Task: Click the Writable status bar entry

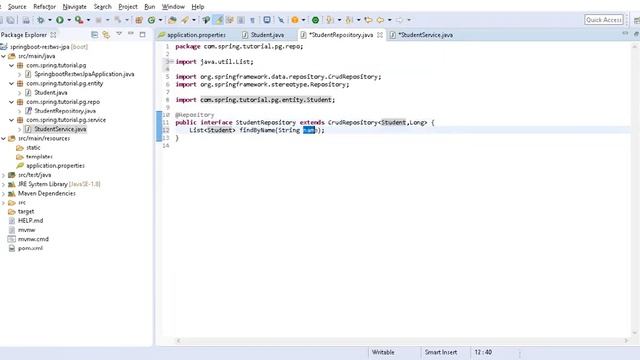Action: [x=383, y=352]
